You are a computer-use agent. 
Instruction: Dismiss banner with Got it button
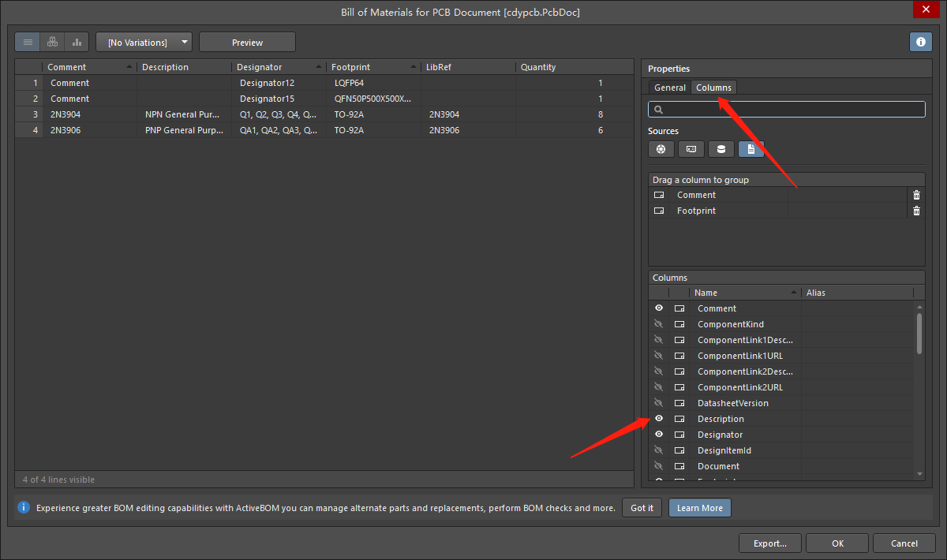pos(642,507)
